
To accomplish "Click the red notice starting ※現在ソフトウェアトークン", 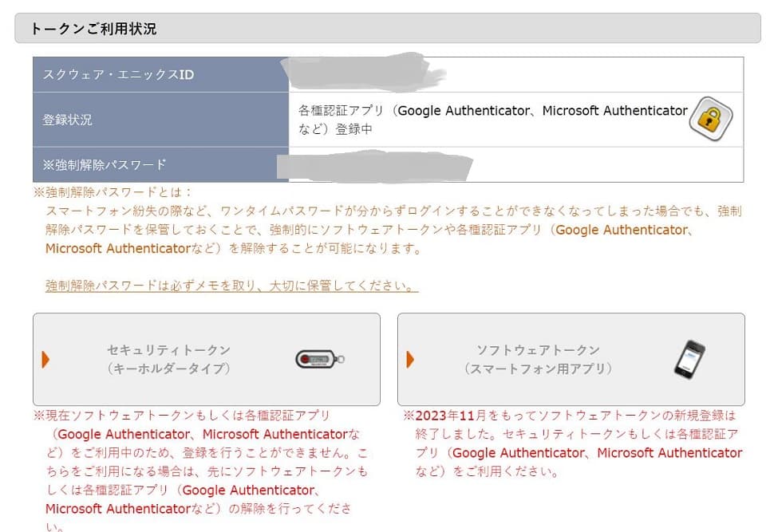I will coord(200,471).
